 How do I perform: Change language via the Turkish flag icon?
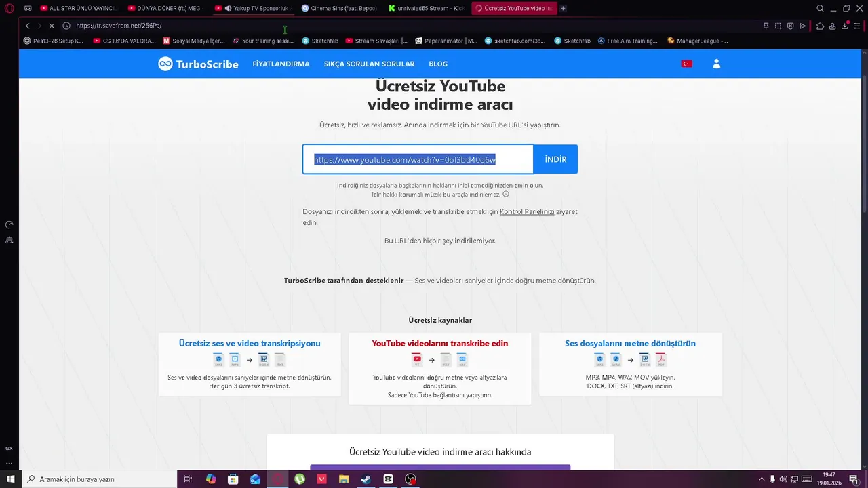click(x=686, y=64)
